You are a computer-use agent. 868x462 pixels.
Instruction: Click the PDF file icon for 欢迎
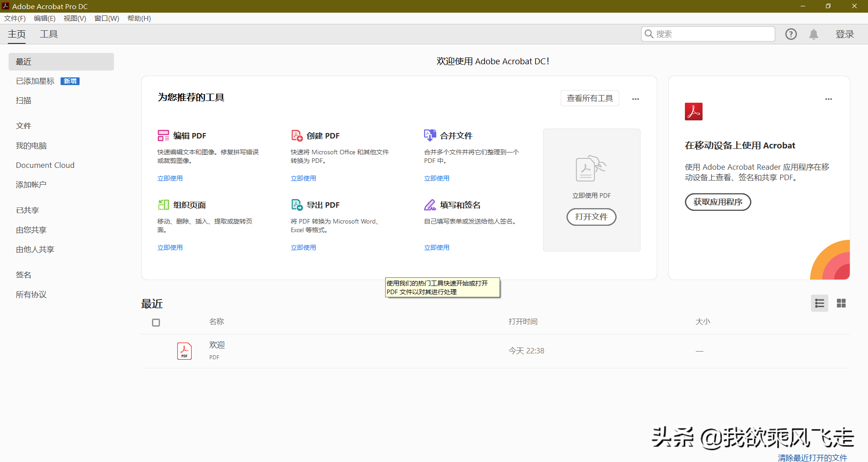(x=184, y=351)
